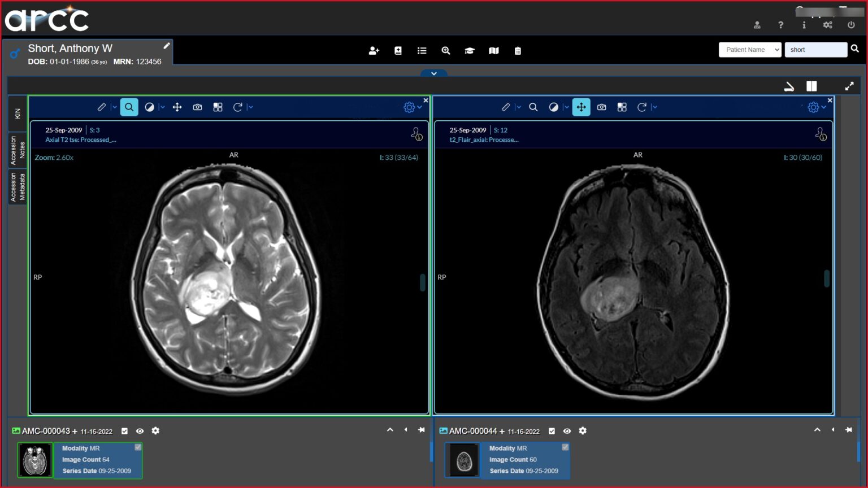Select the window-level contrast tool
Viewport: 868px width, 488px height.
(151, 107)
